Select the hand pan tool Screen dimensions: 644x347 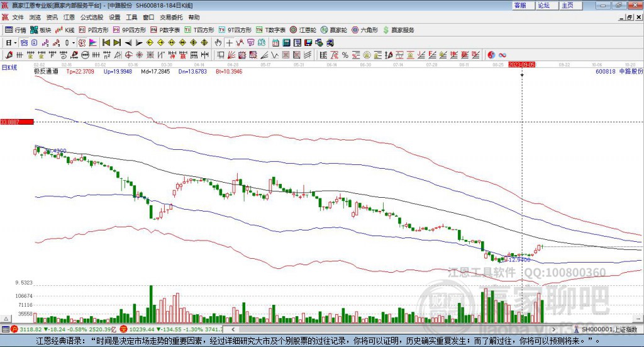(x=218, y=43)
